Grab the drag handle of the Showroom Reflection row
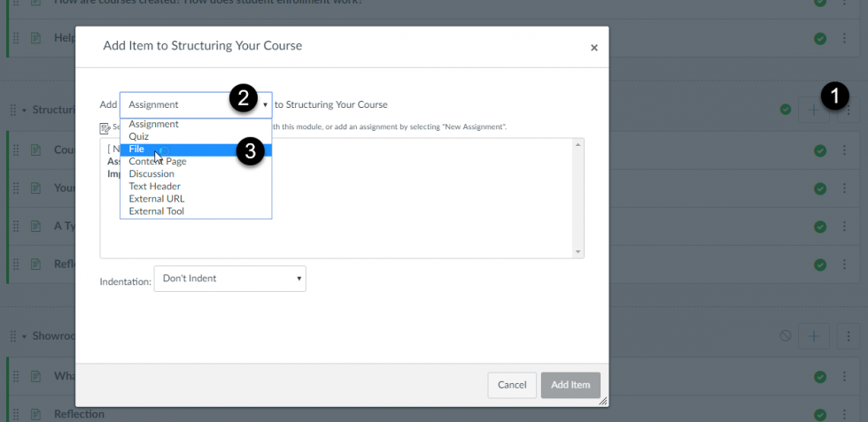This screenshot has height=422, width=868. pyautogui.click(x=16, y=414)
